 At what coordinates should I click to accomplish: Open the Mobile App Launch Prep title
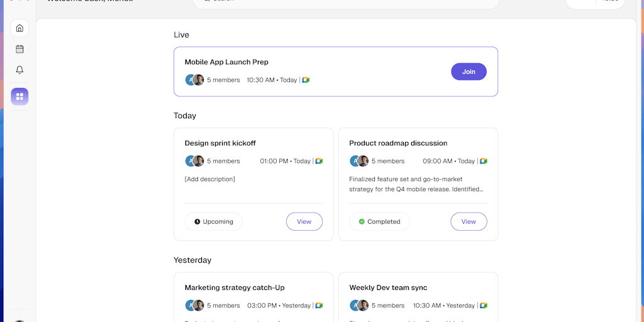point(226,62)
